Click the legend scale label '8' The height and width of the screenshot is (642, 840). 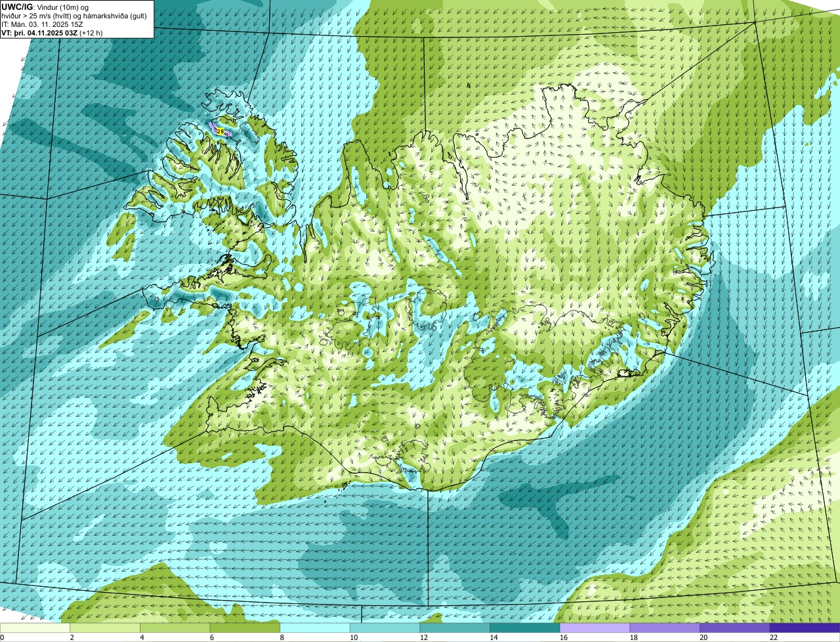[282, 637]
